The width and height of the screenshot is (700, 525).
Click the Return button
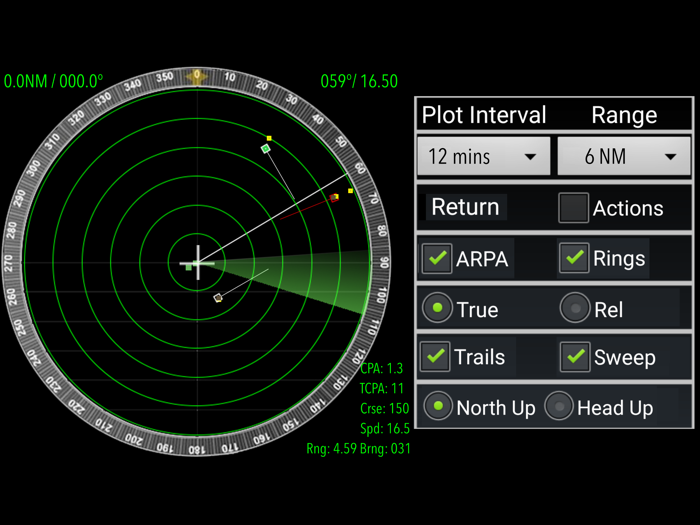[465, 207]
